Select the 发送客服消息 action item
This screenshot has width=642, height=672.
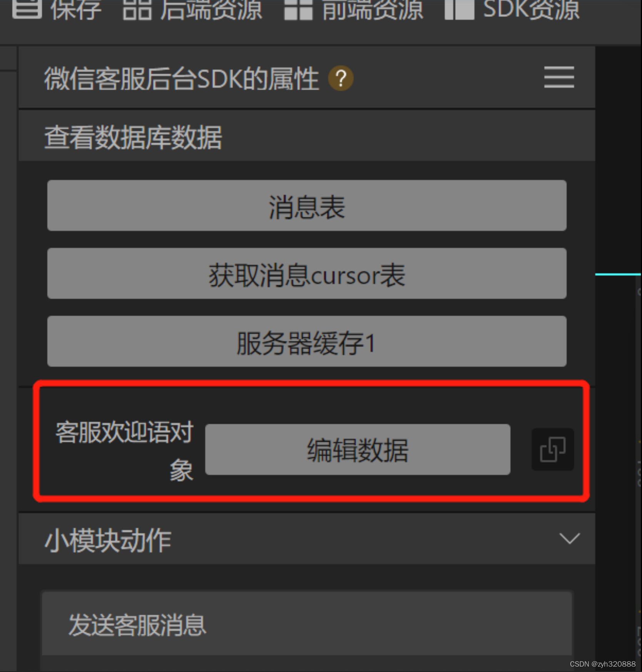(307, 623)
